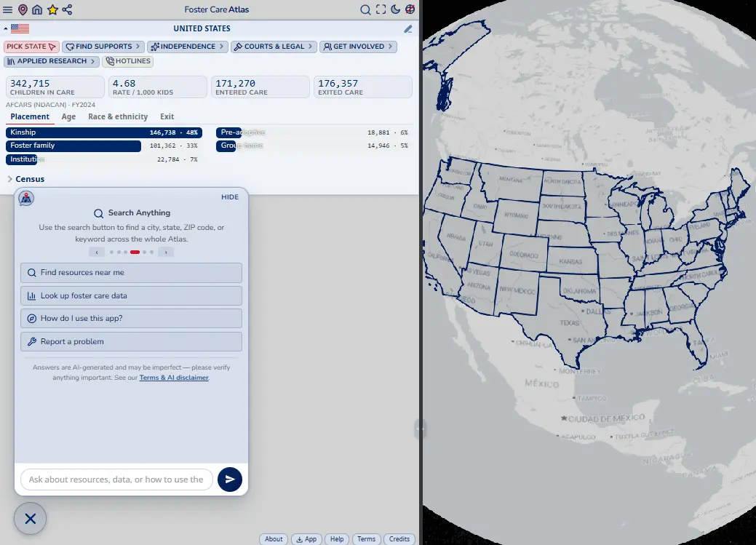Go to the home icon
This screenshot has height=545, width=756.
[x=37, y=9]
